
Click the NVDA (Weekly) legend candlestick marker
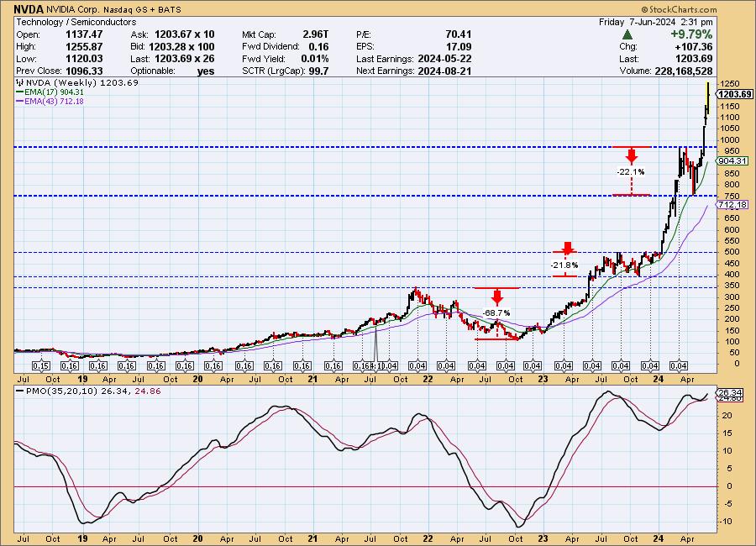[18, 83]
